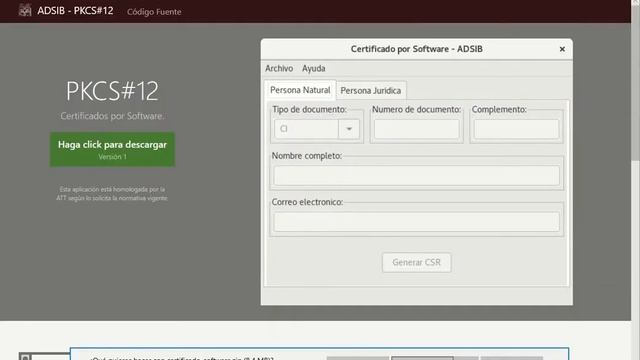Viewport: 640px width, 360px height.
Task: Focus the Correo electronico field
Action: (416, 222)
